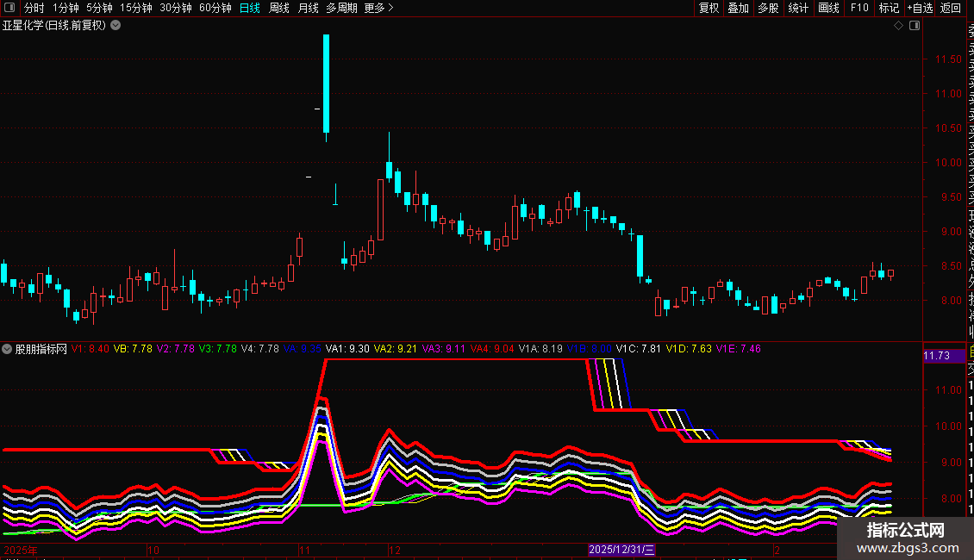Toggle the sidebar panel icon at top-left
Image resolution: width=974 pixels, height=560 pixels.
9,8
